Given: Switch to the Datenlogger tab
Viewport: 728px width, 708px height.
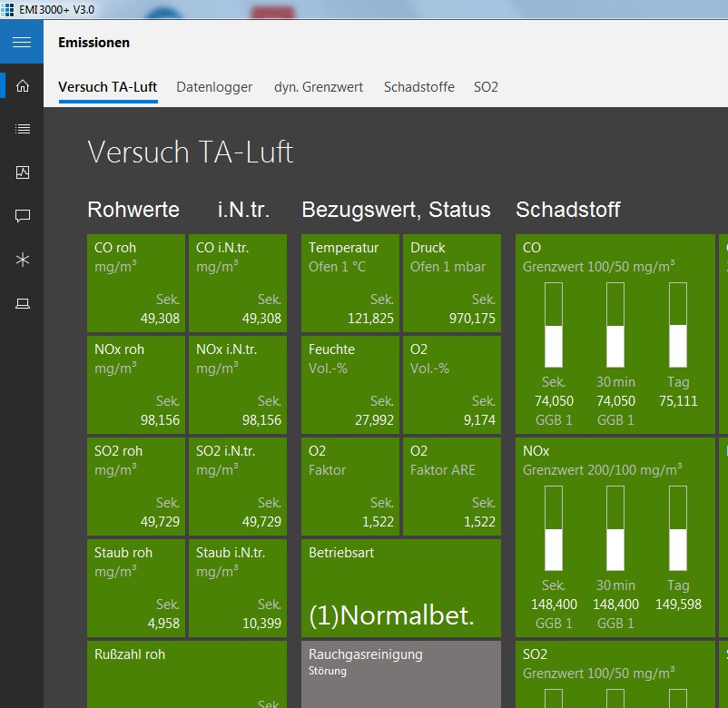Looking at the screenshot, I should coord(214,87).
